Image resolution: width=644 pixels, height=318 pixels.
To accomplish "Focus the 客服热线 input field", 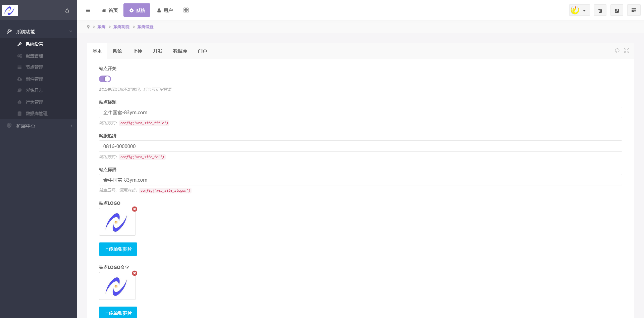I will pos(360,146).
